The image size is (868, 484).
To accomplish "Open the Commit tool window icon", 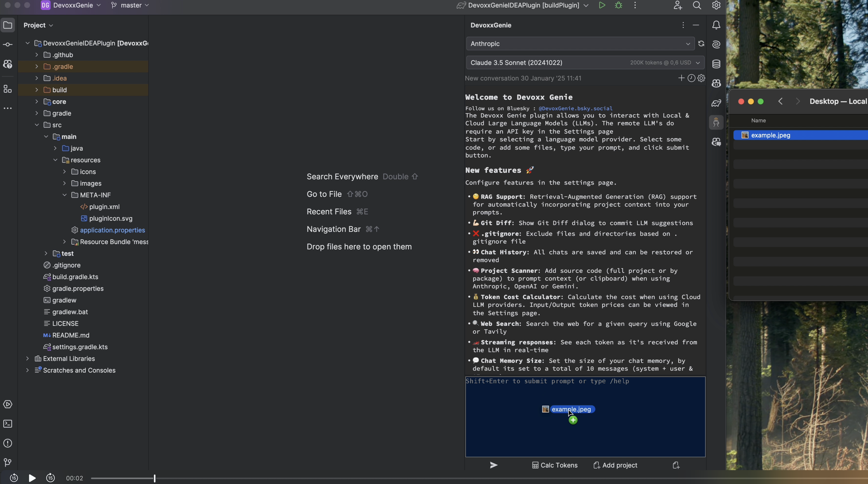I will [8, 44].
